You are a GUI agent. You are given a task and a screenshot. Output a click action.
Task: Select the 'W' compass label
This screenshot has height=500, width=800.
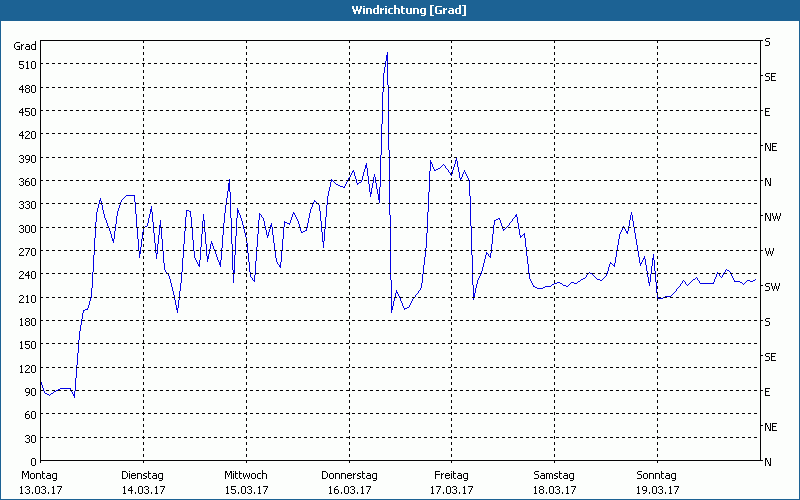tap(769, 252)
